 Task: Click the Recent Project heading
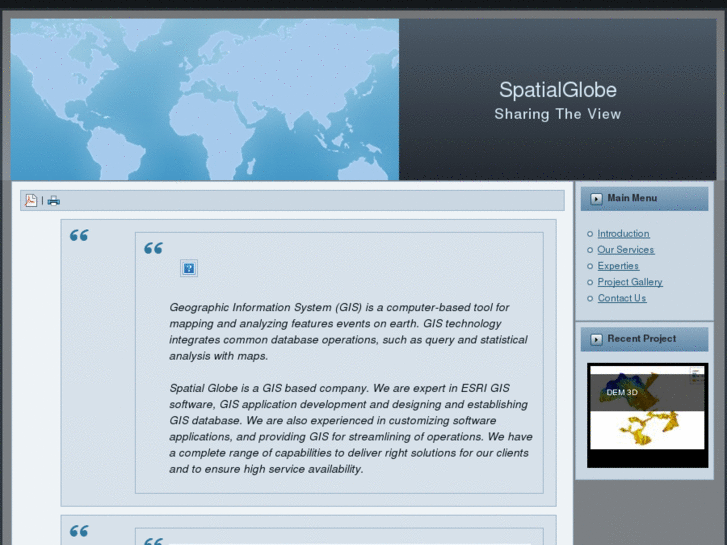642,339
